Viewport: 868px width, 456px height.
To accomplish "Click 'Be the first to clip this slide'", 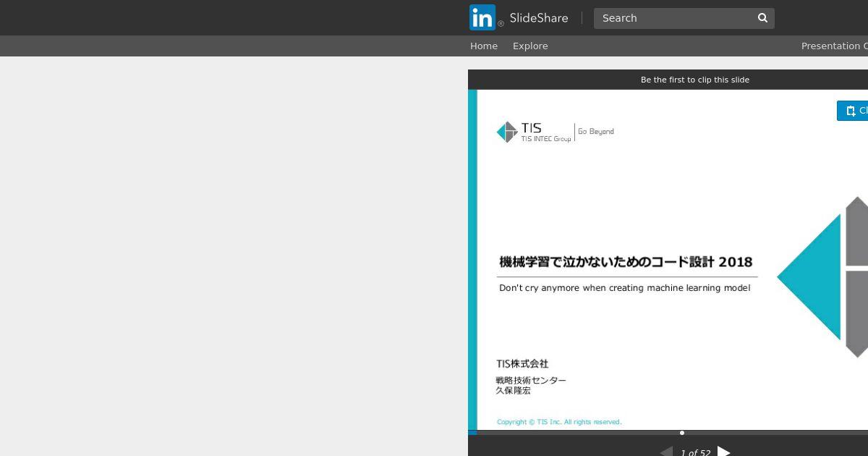I will pyautogui.click(x=695, y=80).
